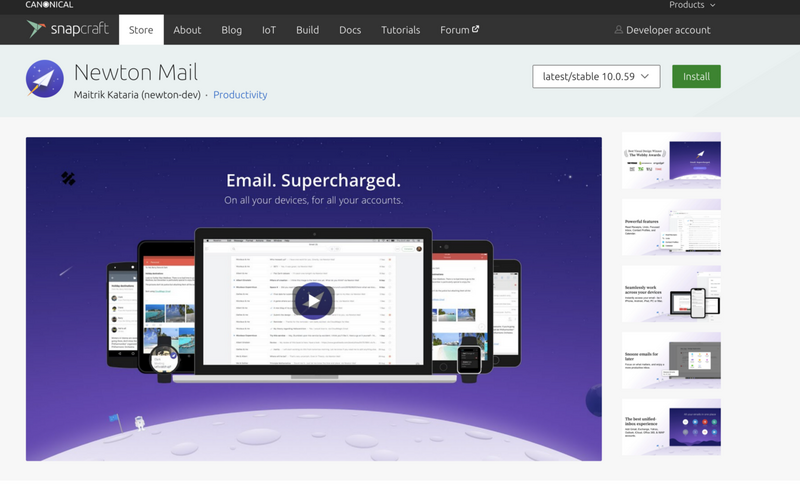
Task: Open the Canonical logo link
Action: click(49, 5)
